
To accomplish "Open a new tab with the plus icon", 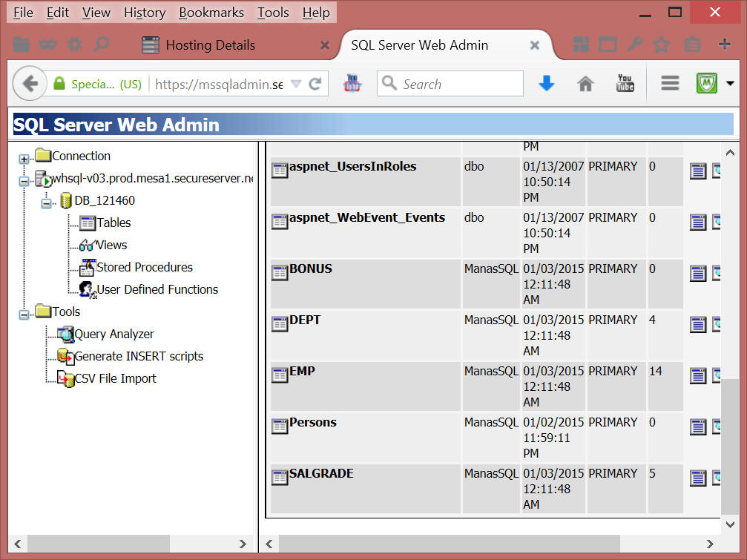I will click(x=725, y=45).
